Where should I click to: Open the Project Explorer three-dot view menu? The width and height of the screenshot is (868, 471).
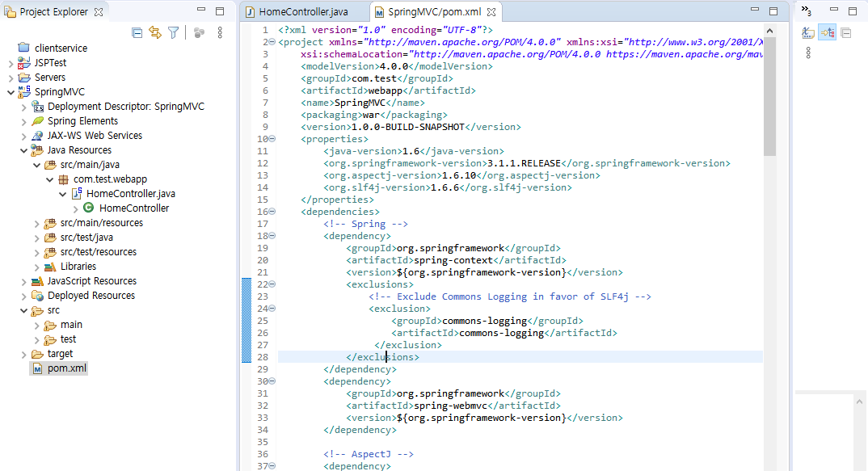220,32
